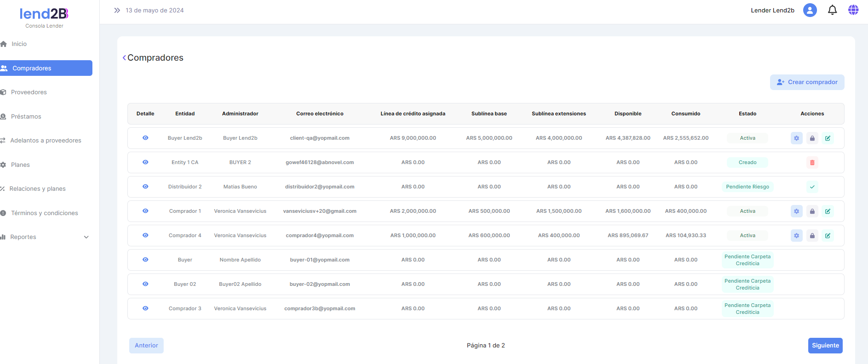
Task: Show Buyer 02 details with eye icon
Action: click(145, 284)
